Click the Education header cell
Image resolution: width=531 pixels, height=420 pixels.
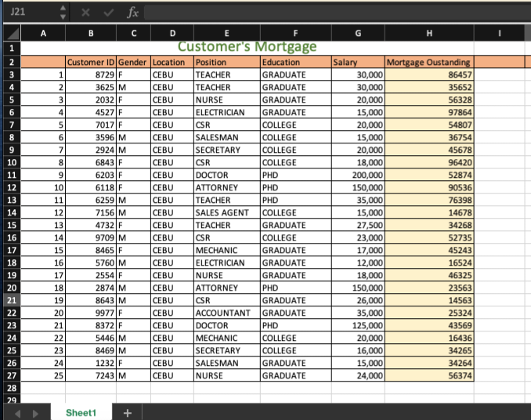(296, 62)
